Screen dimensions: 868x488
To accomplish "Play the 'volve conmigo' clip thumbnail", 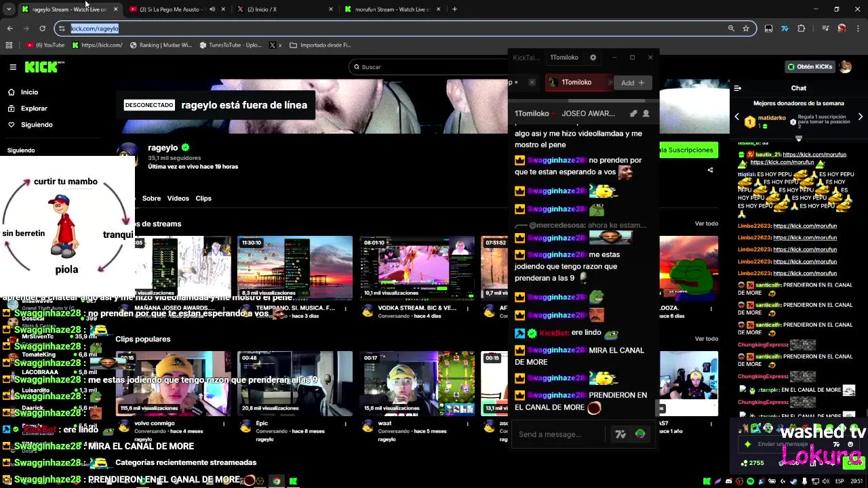I will click(173, 384).
